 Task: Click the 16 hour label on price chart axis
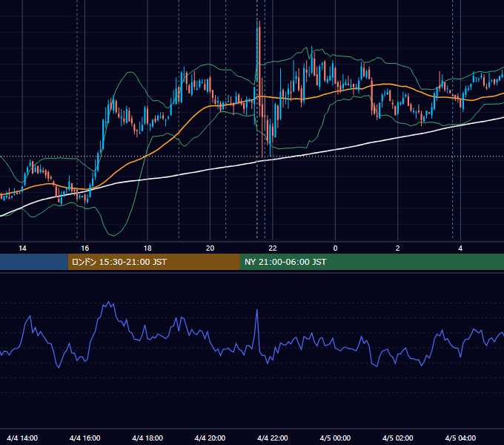pyautogui.click(x=84, y=248)
